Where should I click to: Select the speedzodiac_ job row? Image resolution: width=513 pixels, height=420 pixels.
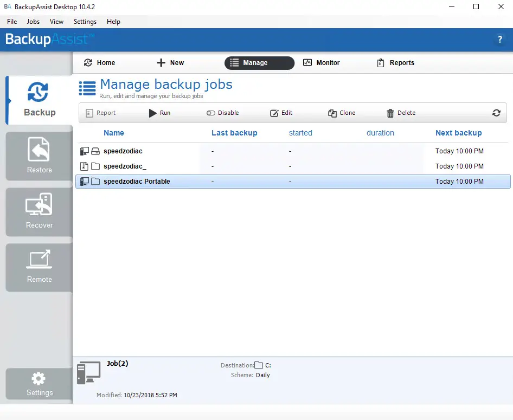(293, 166)
